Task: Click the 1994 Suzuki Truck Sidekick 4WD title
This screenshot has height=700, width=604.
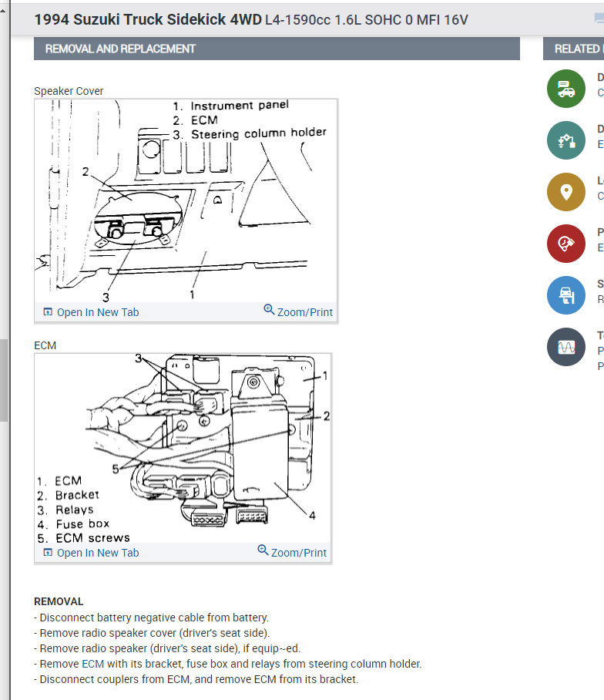Action: point(148,19)
